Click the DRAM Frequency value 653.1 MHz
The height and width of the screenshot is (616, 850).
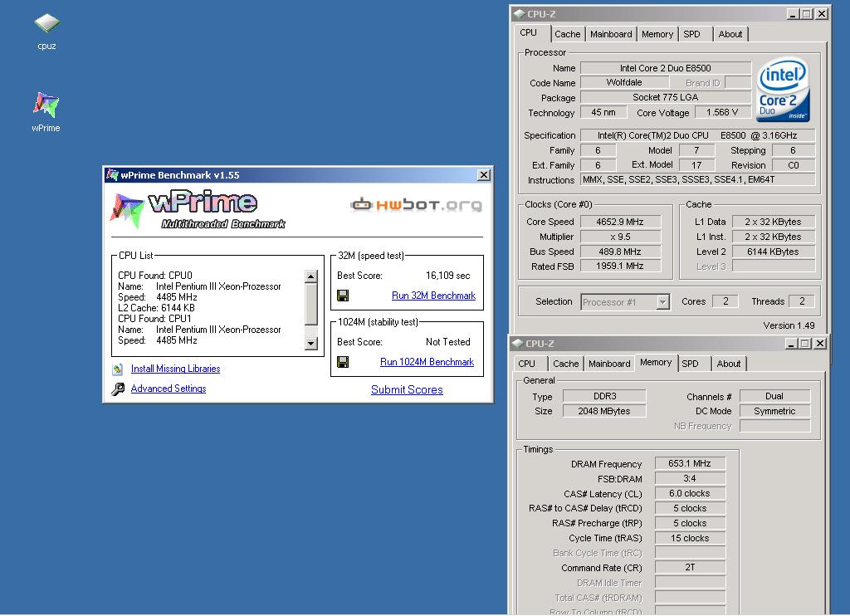(x=690, y=463)
